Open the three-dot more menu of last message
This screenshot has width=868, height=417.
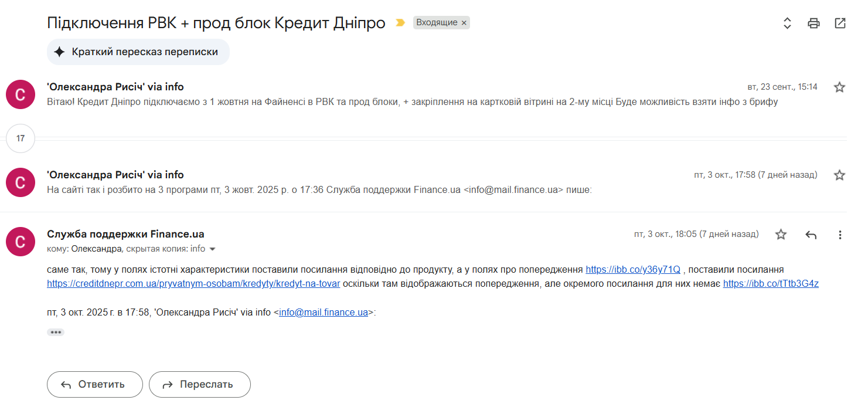[840, 235]
